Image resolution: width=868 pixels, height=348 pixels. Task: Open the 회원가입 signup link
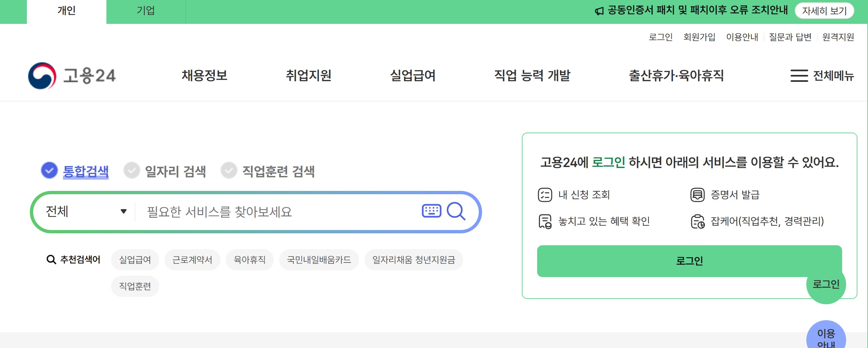coord(699,37)
